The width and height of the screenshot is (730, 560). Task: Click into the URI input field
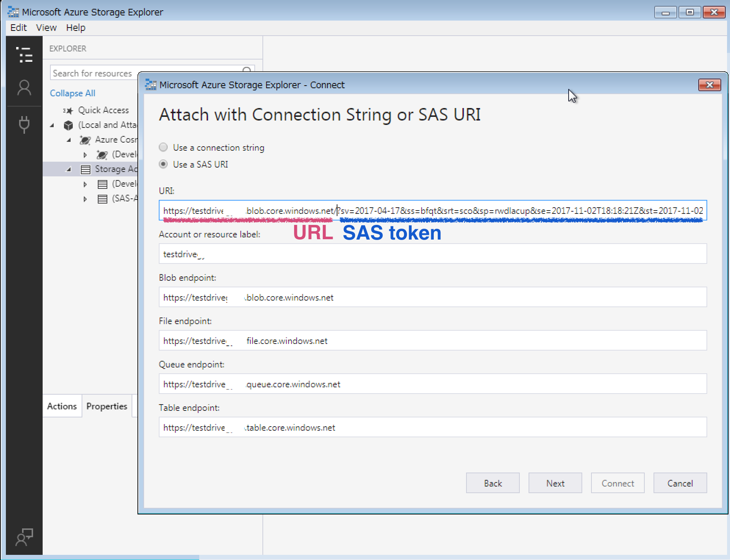point(433,211)
